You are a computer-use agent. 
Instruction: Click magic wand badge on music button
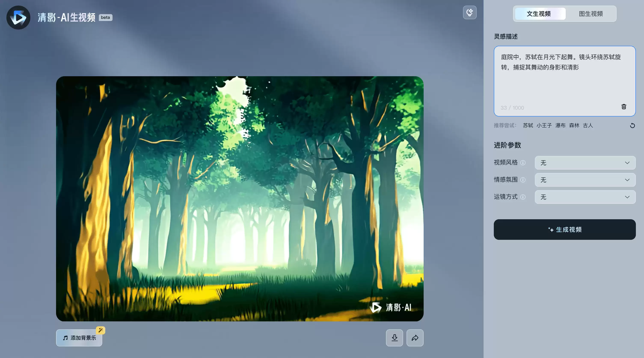101,330
